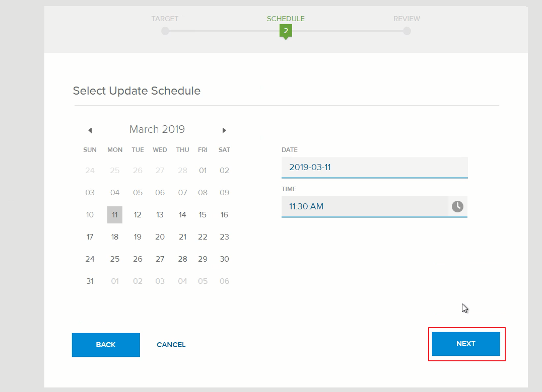Click the clock icon in Time field
Viewport: 542px width, 392px height.
point(457,206)
